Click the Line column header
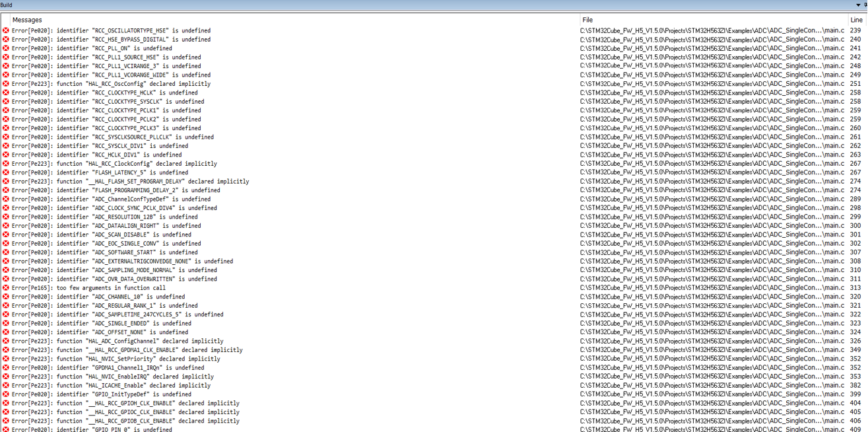This screenshot has height=432, width=868. pyautogui.click(x=855, y=20)
